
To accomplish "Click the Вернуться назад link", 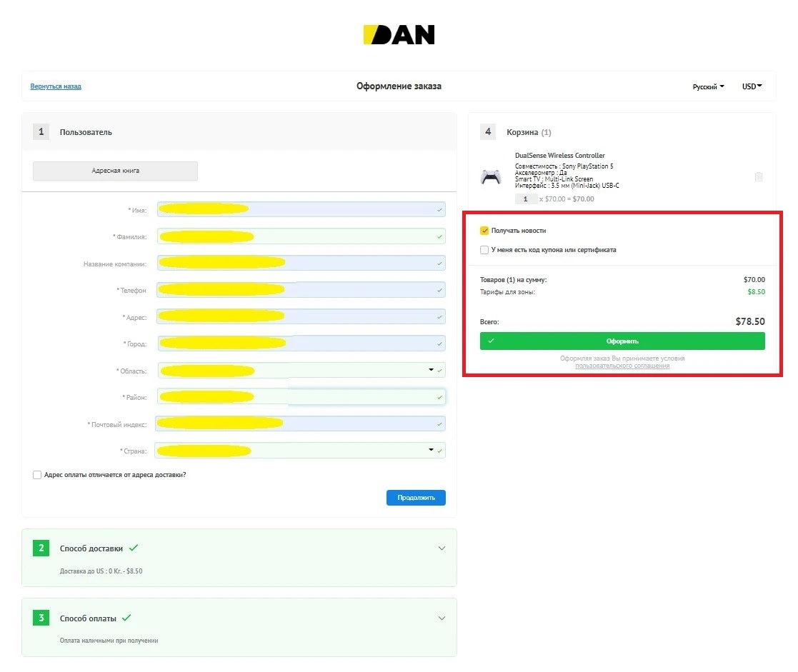I will click(56, 86).
